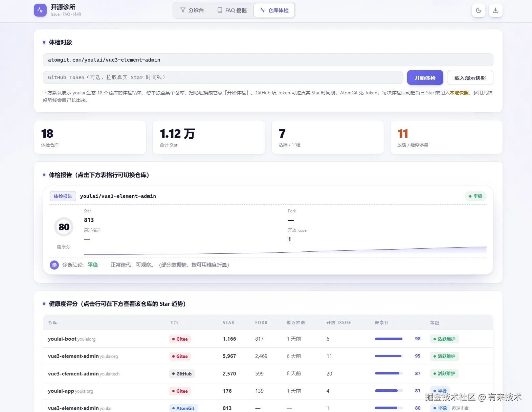Click the 平稳 status badge in the report header
This screenshot has height=412, width=532.
point(475,196)
